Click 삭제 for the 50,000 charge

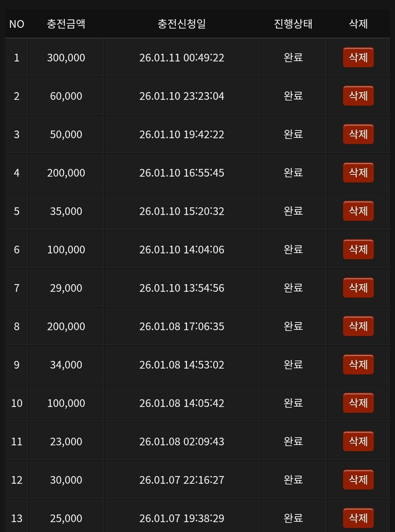coord(358,134)
